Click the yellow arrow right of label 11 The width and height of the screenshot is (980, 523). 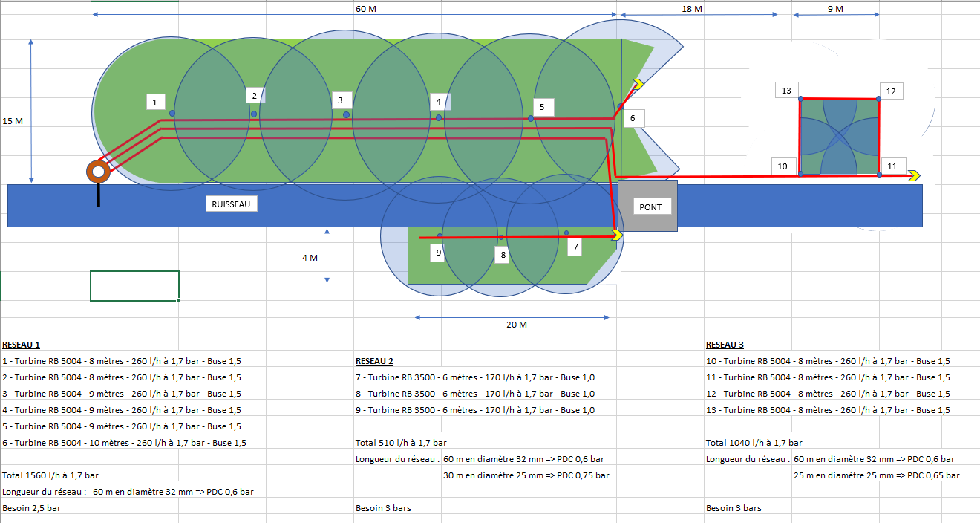pyautogui.click(x=913, y=175)
